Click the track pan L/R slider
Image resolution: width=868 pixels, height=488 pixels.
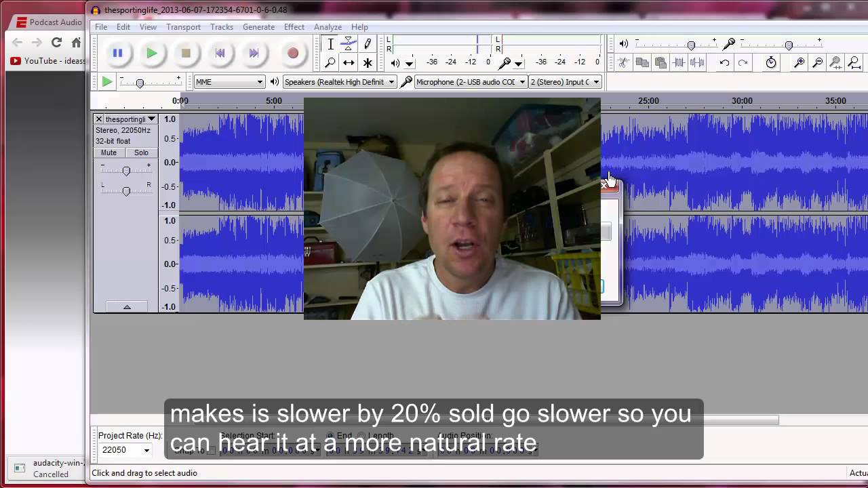(125, 191)
